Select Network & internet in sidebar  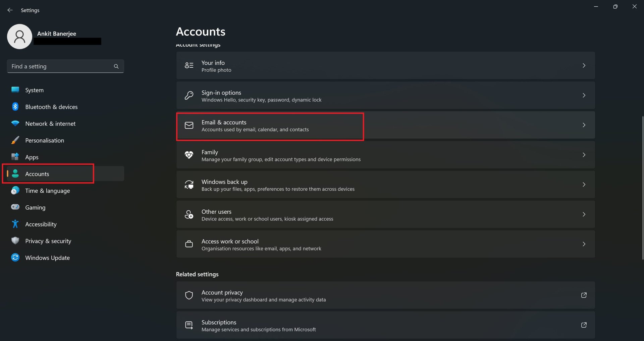[x=50, y=124]
